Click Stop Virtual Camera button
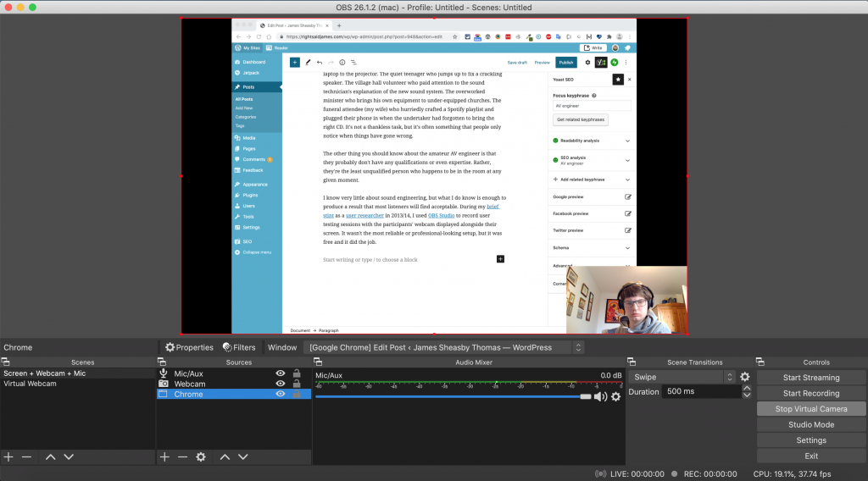 click(x=811, y=408)
